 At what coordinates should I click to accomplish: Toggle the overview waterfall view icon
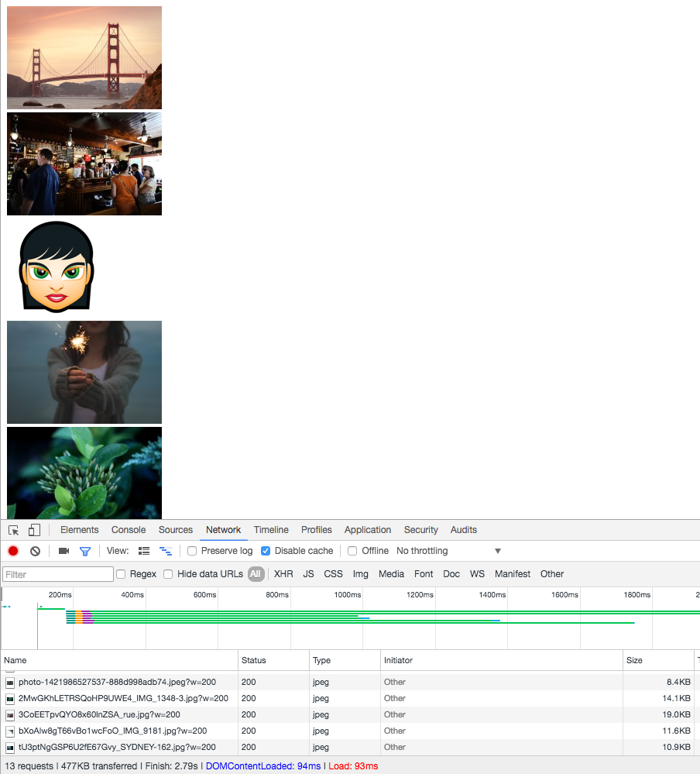click(166, 551)
